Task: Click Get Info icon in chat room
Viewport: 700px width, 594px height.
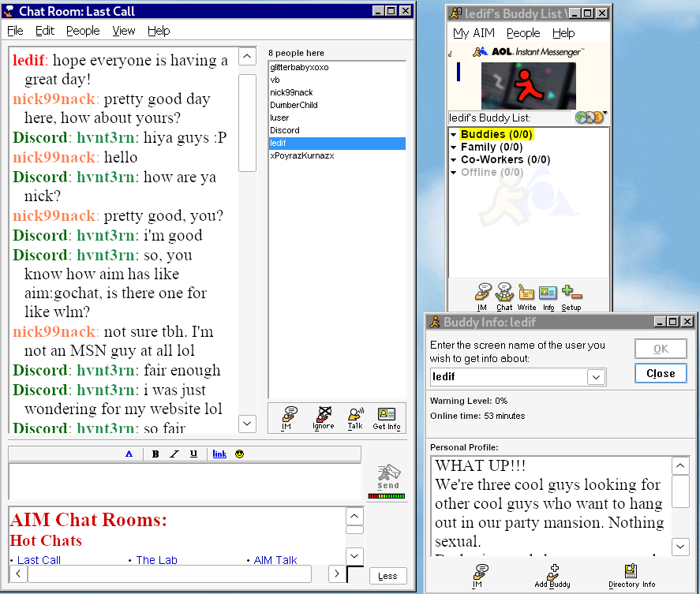Action: (387, 418)
